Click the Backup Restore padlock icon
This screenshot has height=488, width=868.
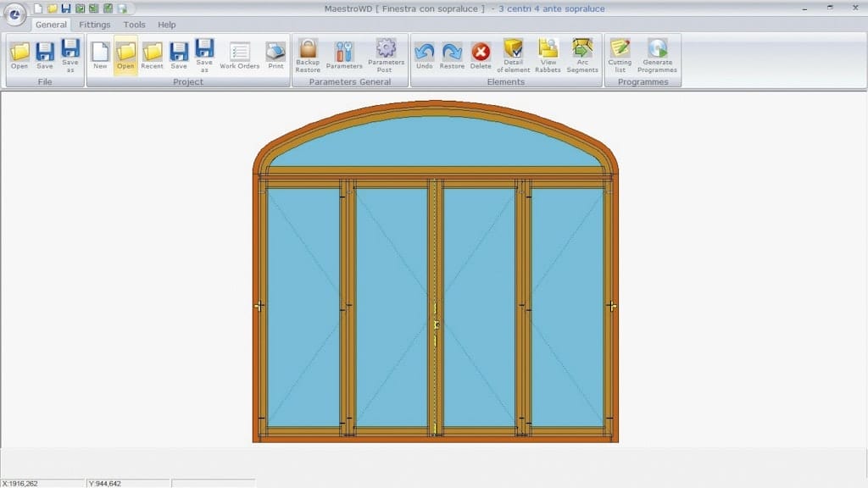point(308,55)
